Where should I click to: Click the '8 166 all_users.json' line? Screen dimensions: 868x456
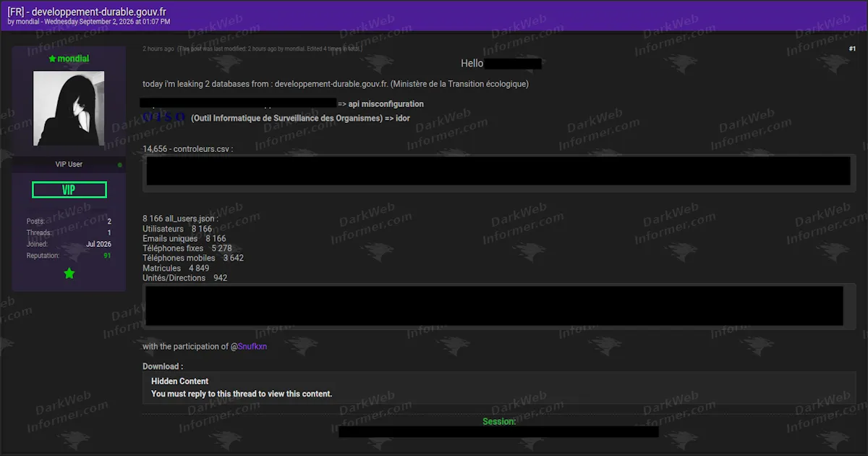tap(180, 219)
